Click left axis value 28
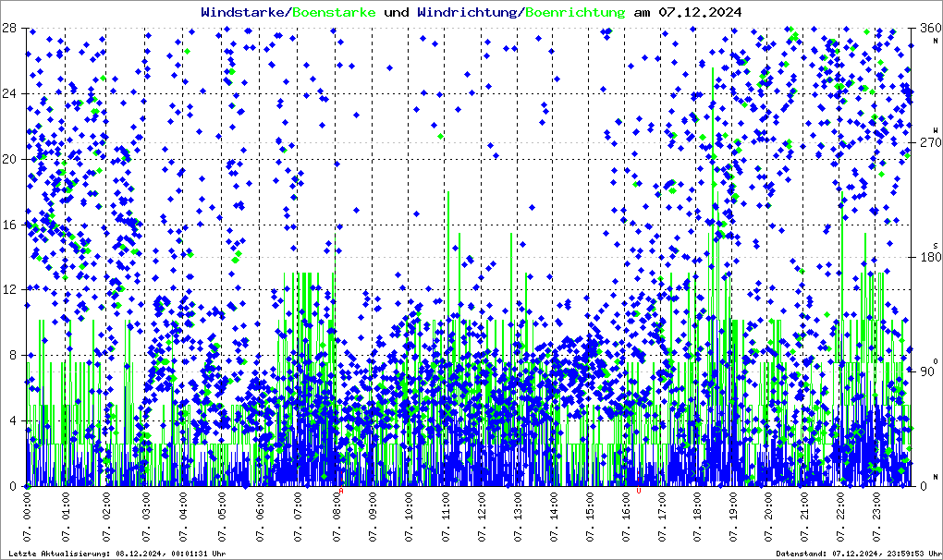The width and height of the screenshot is (943, 560). [9, 29]
